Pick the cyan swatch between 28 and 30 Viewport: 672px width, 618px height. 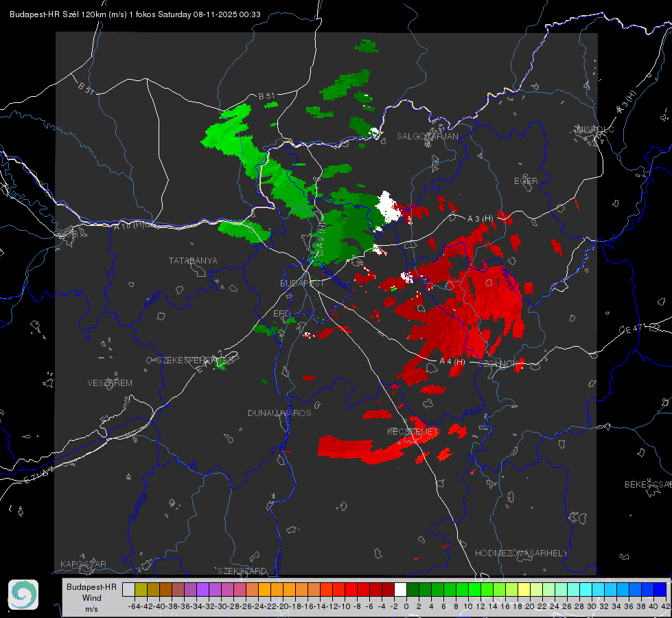click(x=586, y=589)
